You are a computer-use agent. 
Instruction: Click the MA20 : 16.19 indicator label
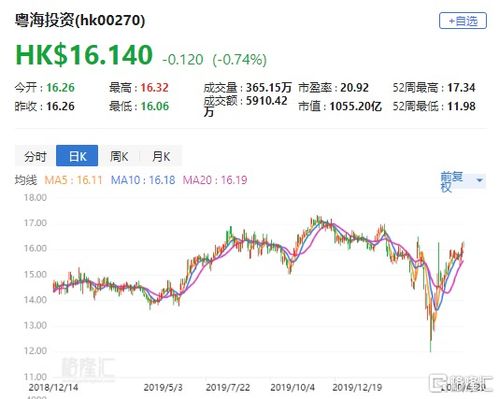tap(215, 180)
